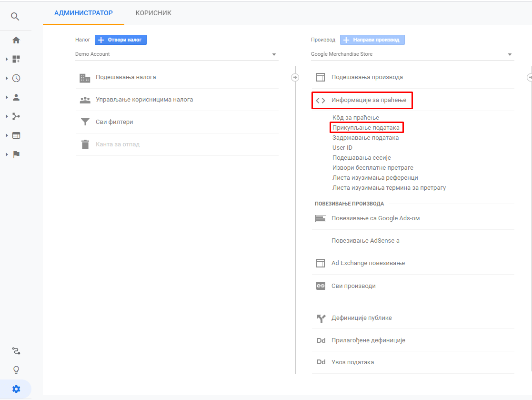Click the Admin gear icon

coord(16,389)
